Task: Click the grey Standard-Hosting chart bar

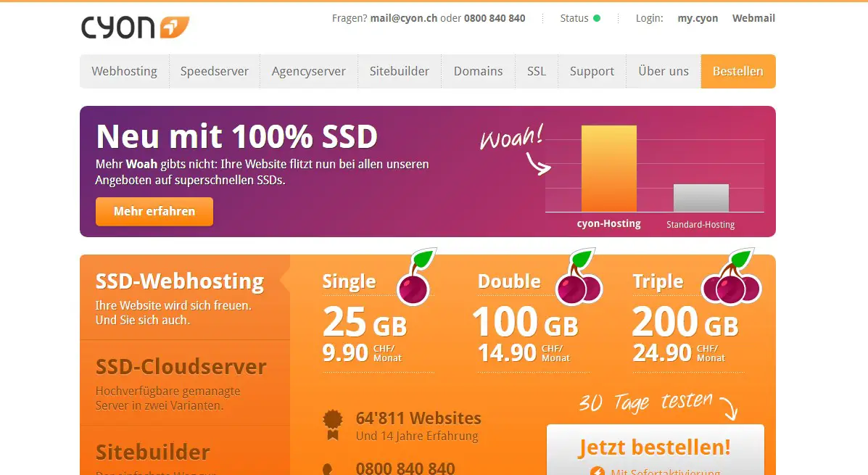Action: coord(700,198)
